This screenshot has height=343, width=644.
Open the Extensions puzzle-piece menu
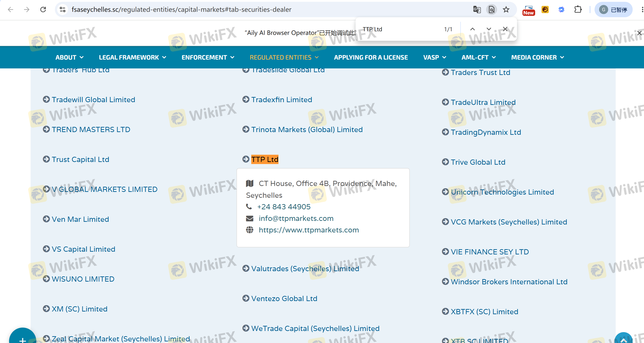(x=578, y=10)
